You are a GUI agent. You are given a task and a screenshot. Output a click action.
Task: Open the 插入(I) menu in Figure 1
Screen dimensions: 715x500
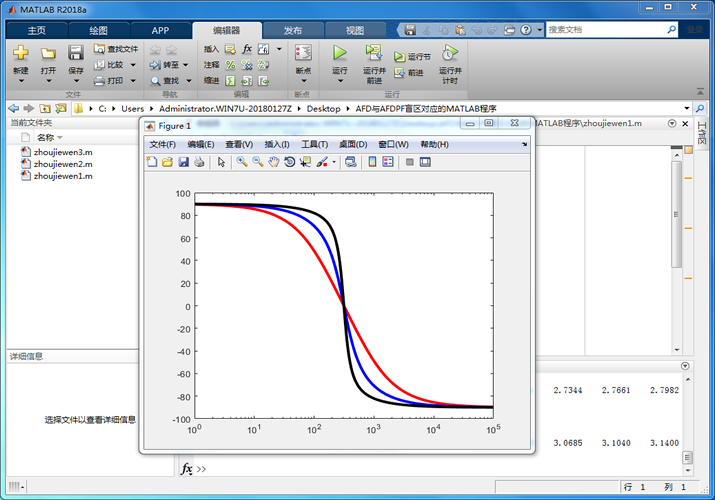click(277, 144)
